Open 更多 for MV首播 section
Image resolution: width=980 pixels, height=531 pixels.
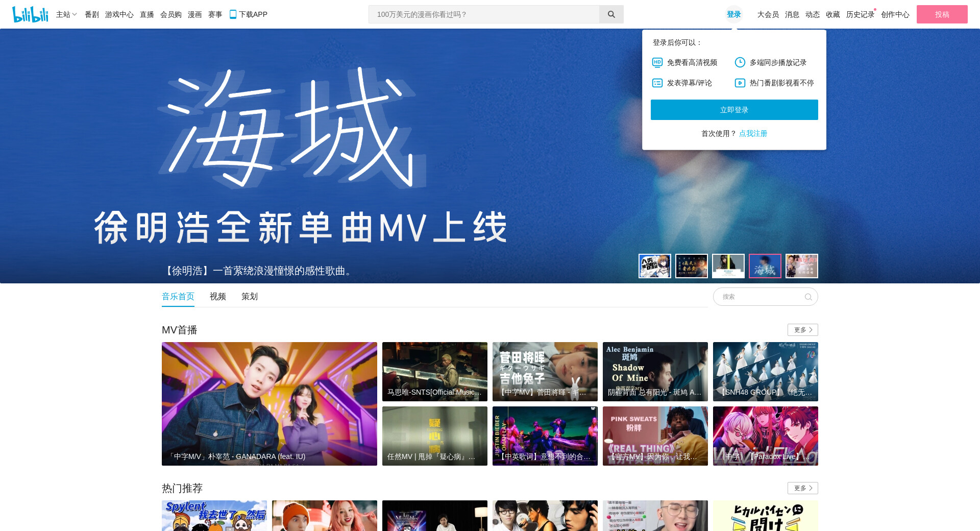[x=802, y=330]
